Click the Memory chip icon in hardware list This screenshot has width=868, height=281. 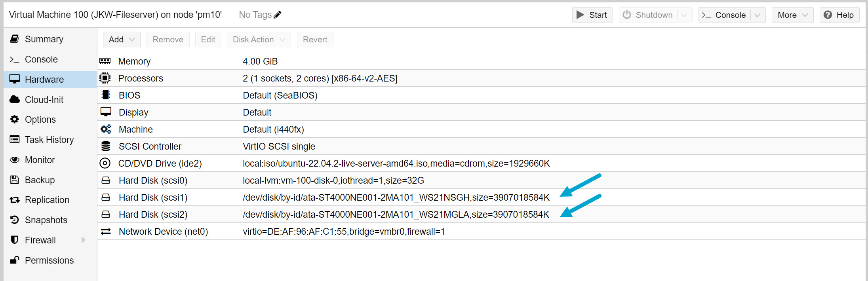click(x=105, y=61)
